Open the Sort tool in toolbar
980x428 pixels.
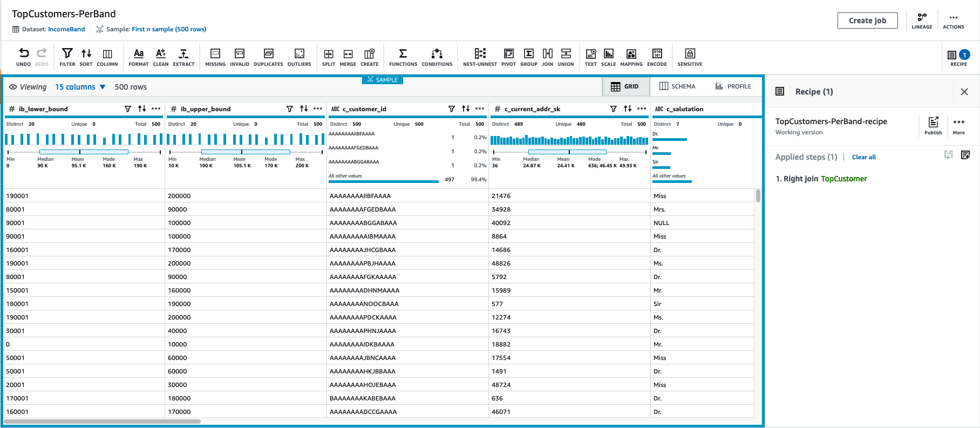[86, 57]
